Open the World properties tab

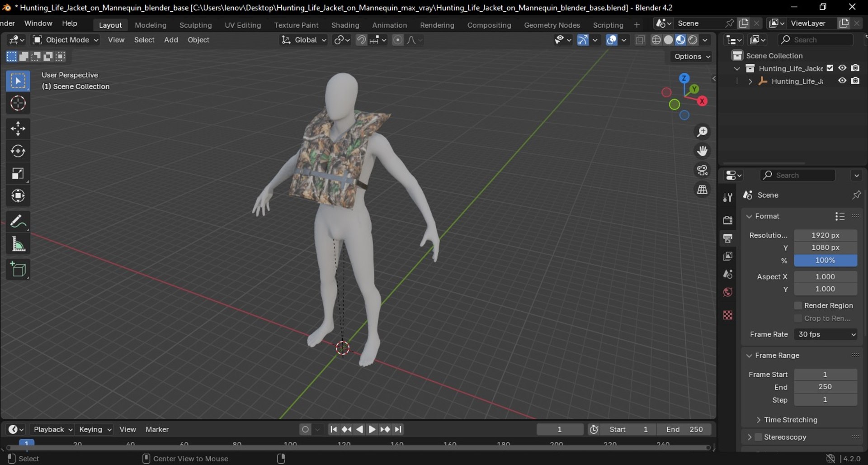click(x=728, y=292)
